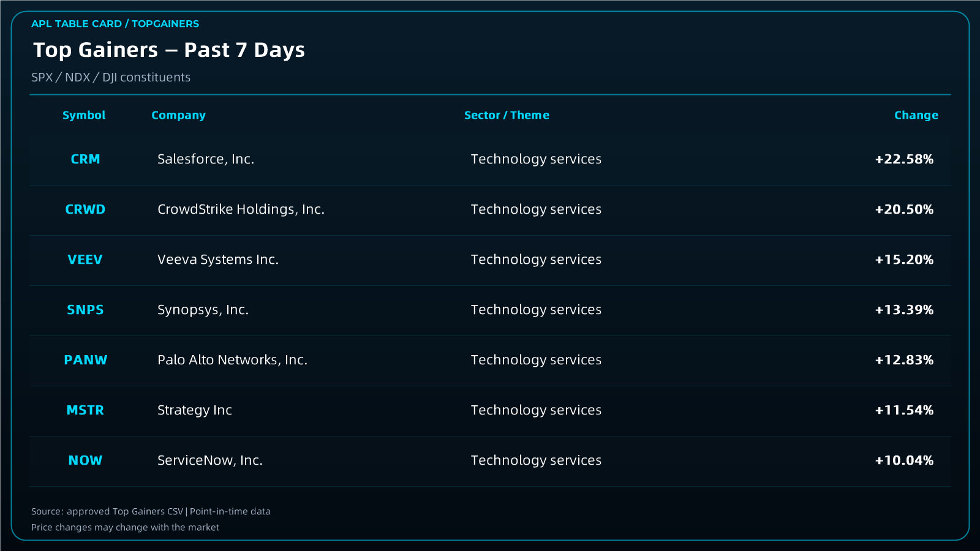Select the MSTR ticker symbol
The width and height of the screenshot is (980, 551).
(x=85, y=410)
